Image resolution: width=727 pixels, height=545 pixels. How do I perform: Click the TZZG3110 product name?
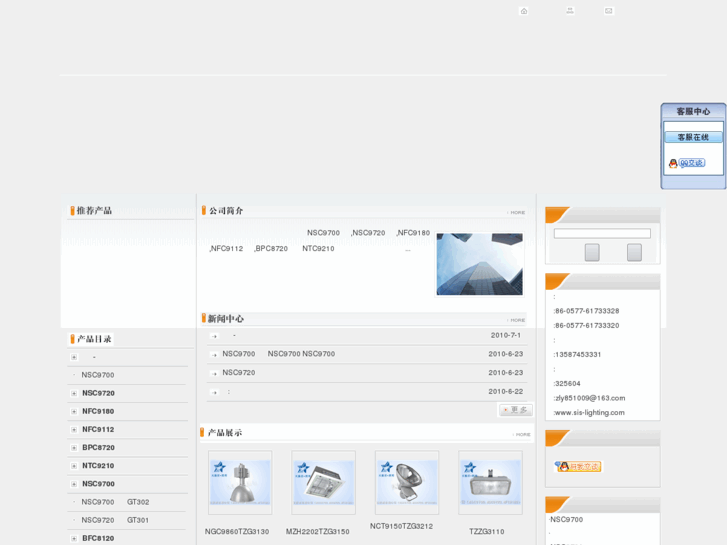tap(486, 532)
